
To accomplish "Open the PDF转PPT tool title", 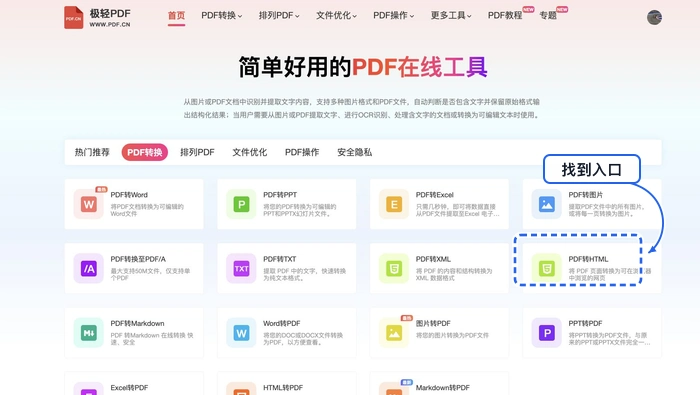I will 280,195.
